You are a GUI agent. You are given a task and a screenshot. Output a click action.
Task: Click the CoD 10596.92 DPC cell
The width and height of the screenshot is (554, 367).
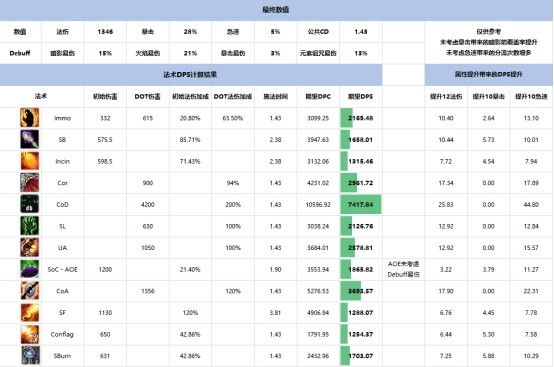click(x=318, y=205)
